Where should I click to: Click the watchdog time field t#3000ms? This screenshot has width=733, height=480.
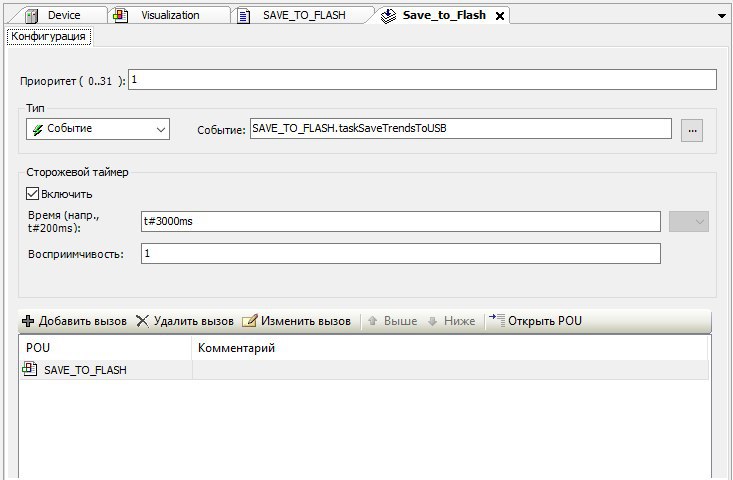click(401, 222)
